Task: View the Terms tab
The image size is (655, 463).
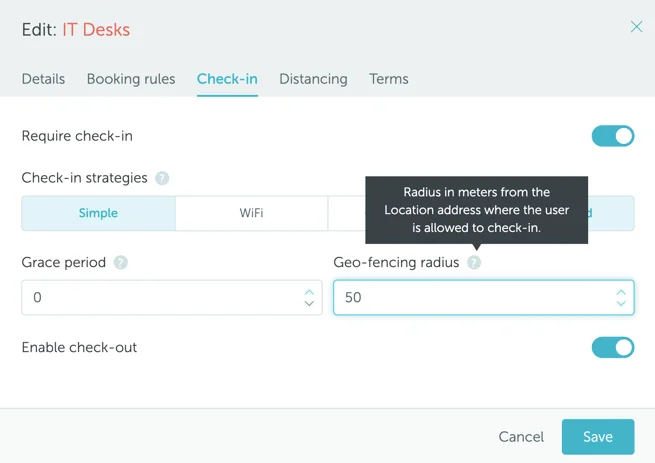Action: pos(389,79)
